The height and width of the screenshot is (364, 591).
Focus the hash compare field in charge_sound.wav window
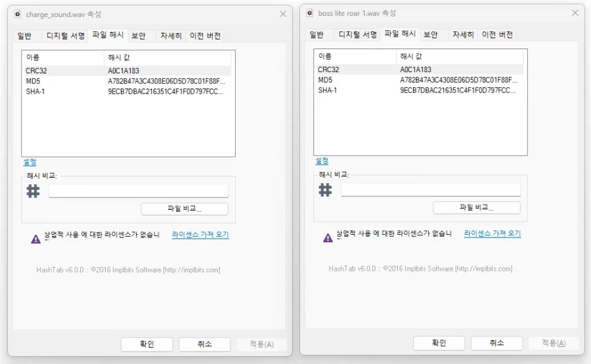(139, 190)
